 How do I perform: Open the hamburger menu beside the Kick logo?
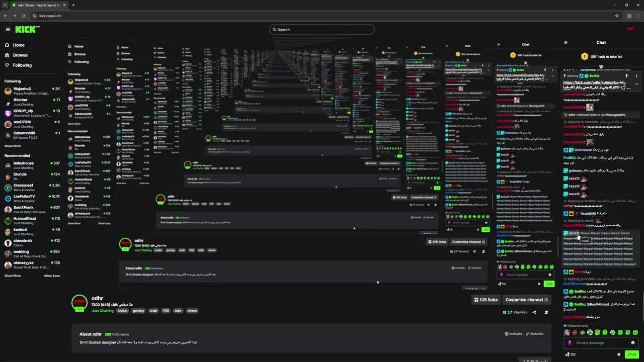click(x=8, y=30)
